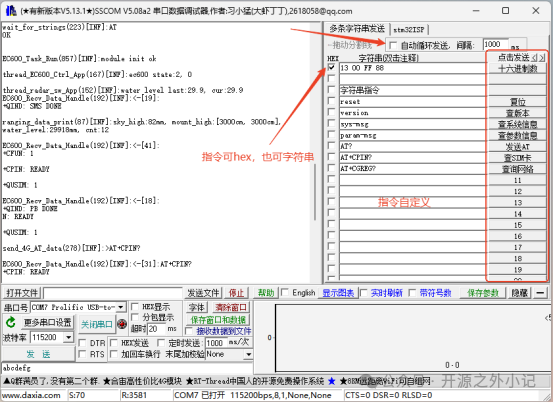Check HEX box for the reset row
This screenshot has width=554, height=403.
tap(331, 101)
